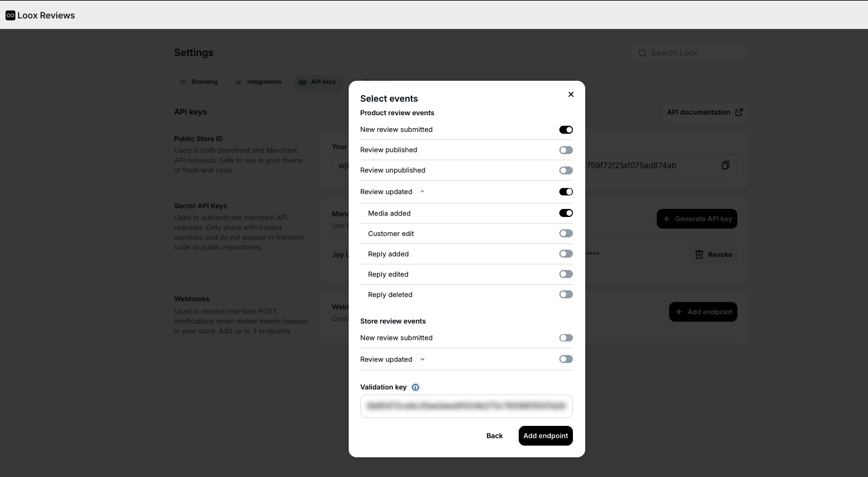Click the search magnifier icon
This screenshot has width=868, height=477.
point(643,53)
